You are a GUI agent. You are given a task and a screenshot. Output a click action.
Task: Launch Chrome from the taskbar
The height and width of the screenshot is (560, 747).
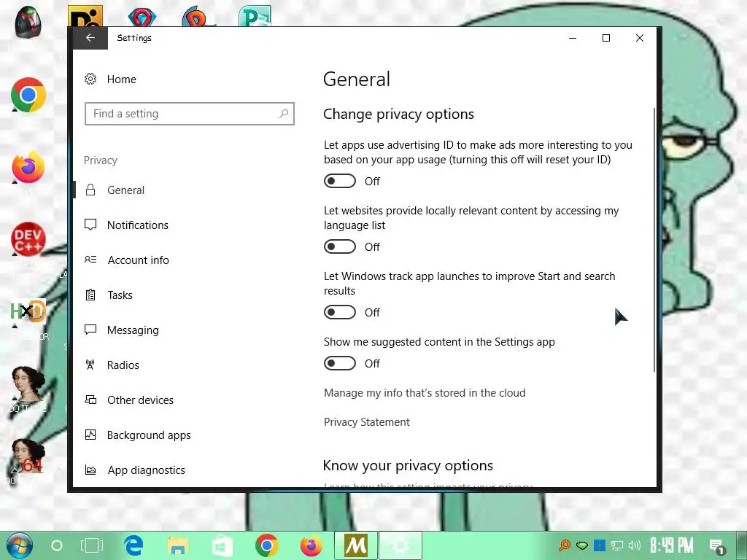pyautogui.click(x=266, y=545)
